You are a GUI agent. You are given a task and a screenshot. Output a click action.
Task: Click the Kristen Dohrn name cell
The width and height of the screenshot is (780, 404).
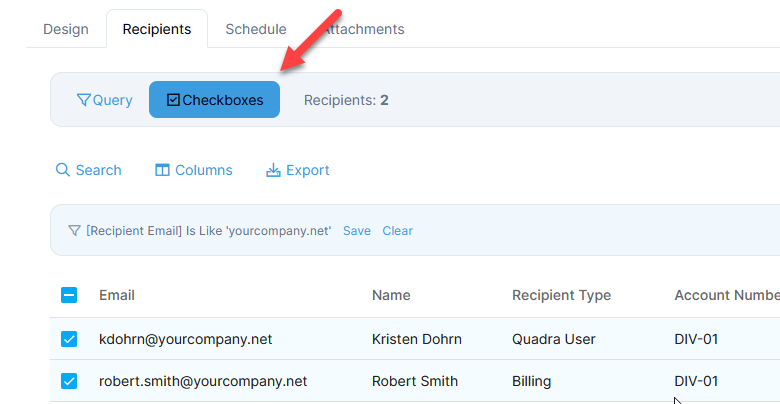416,339
